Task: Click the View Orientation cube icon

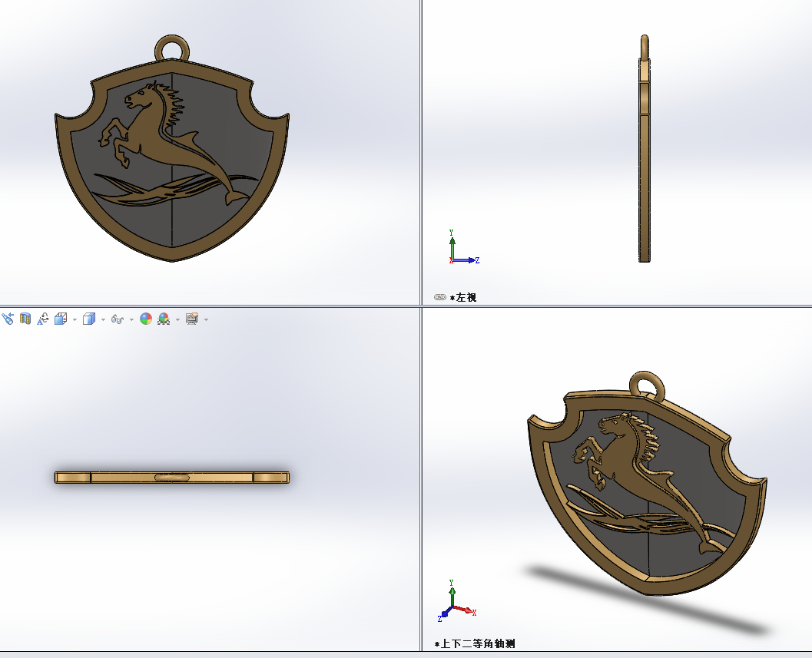Action: pyautogui.click(x=61, y=319)
